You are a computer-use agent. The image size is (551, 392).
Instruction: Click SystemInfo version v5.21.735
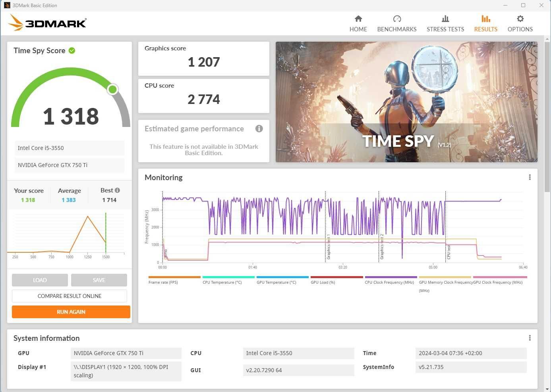point(471,367)
